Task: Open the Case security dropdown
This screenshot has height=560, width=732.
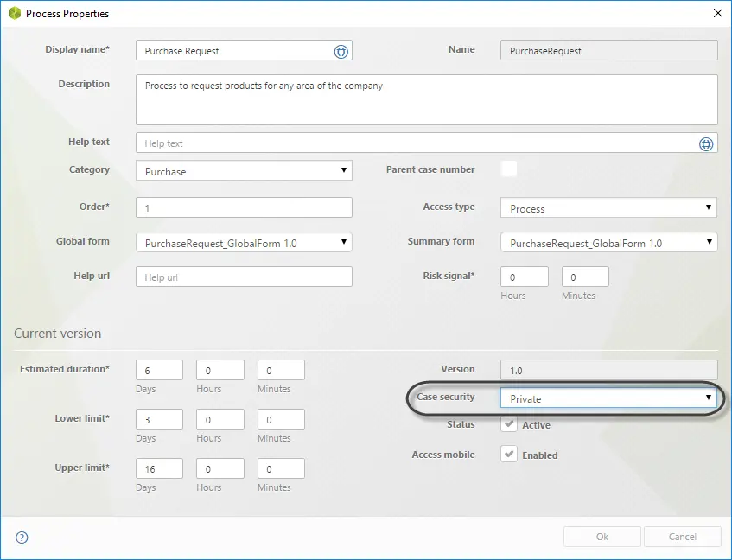Action: [608, 398]
